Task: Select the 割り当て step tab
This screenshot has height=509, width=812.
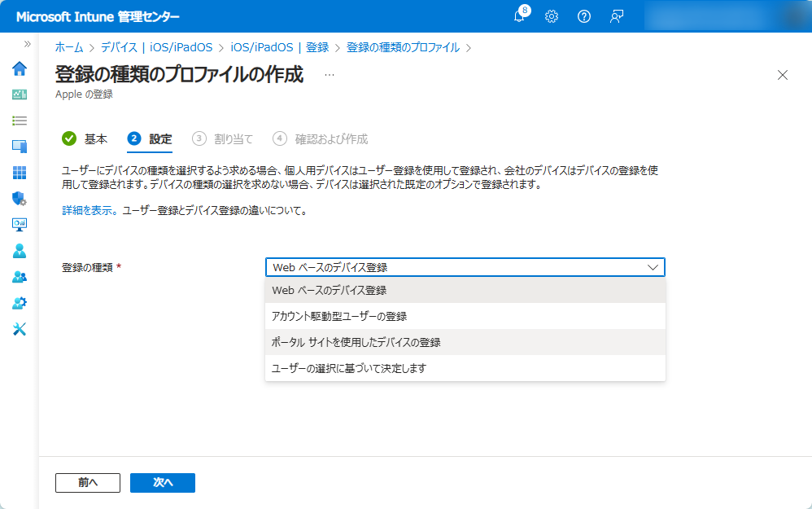Action: (x=223, y=139)
